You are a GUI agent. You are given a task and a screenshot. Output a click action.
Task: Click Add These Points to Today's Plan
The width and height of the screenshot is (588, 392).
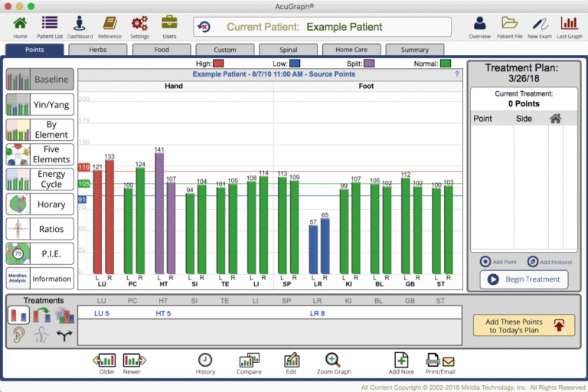pos(524,325)
